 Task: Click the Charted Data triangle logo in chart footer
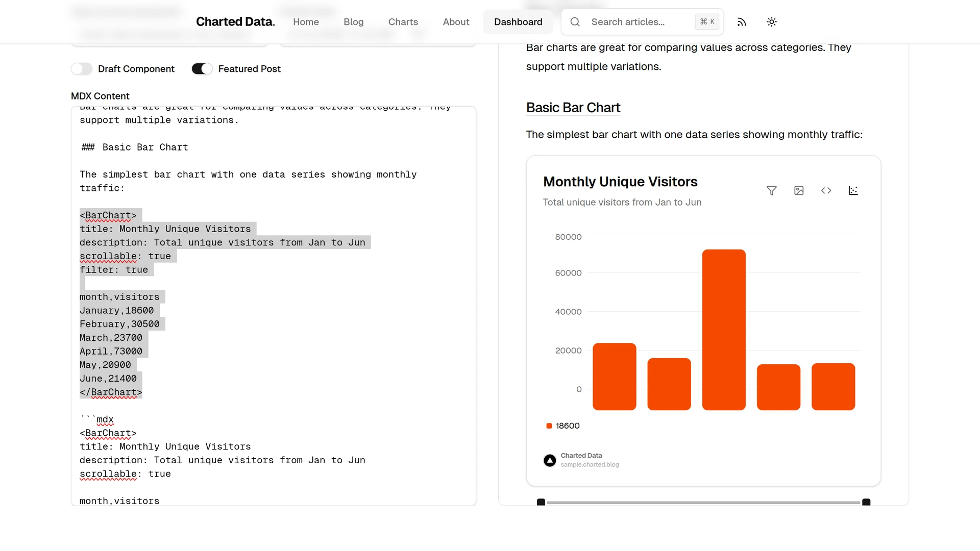click(x=550, y=461)
